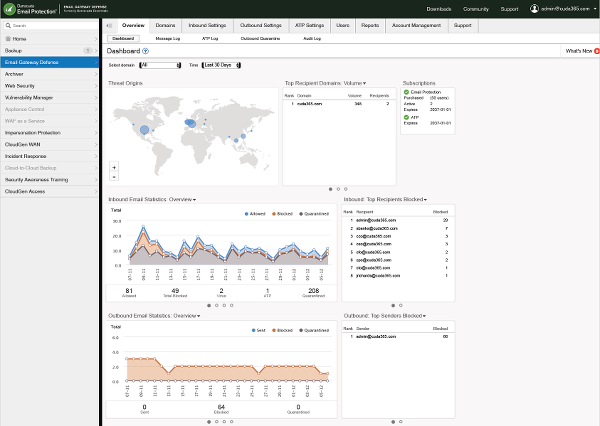Click the sidebar Search input field

[51, 26]
